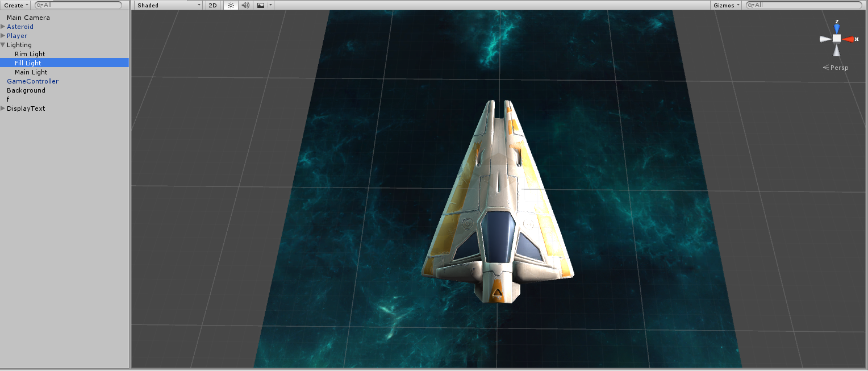Open the Shaded draw mode dropdown
The height and width of the screenshot is (371, 868).
point(169,5)
